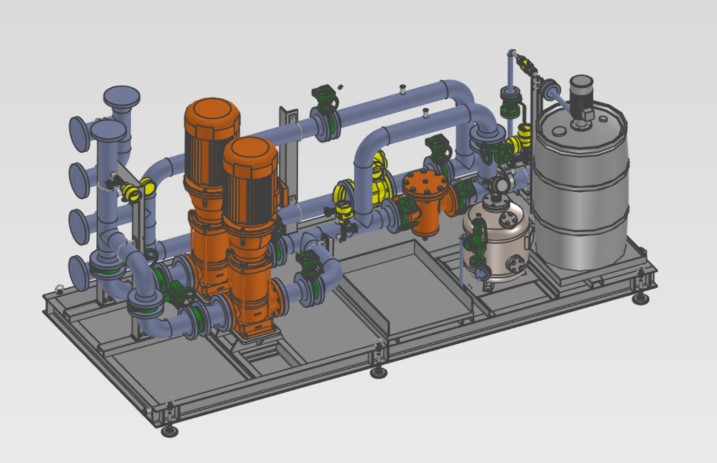Select the right-end leveling foot under tank
This screenshot has width=717, height=463.
pyautogui.click(x=641, y=297)
